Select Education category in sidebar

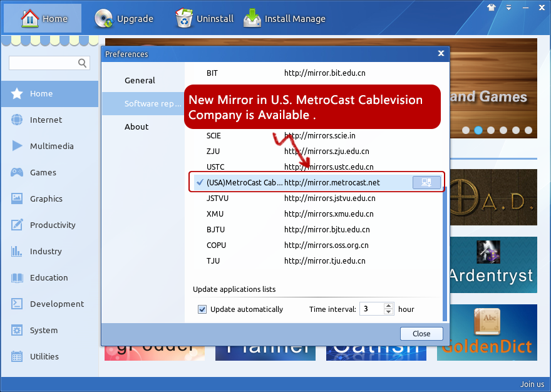(49, 278)
